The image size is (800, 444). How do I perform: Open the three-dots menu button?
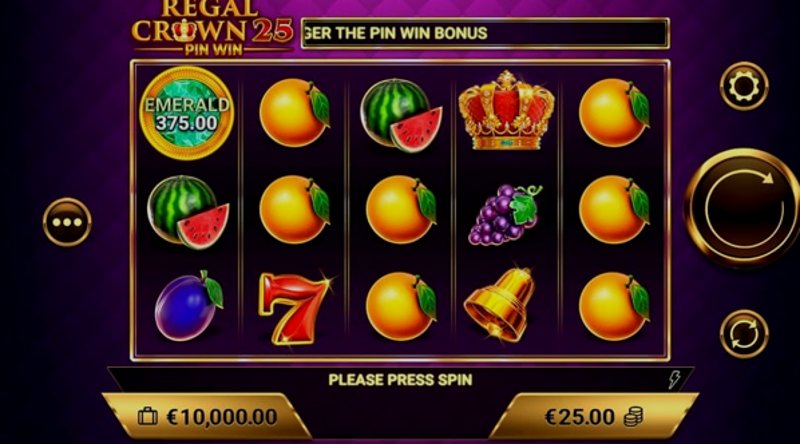point(67,222)
